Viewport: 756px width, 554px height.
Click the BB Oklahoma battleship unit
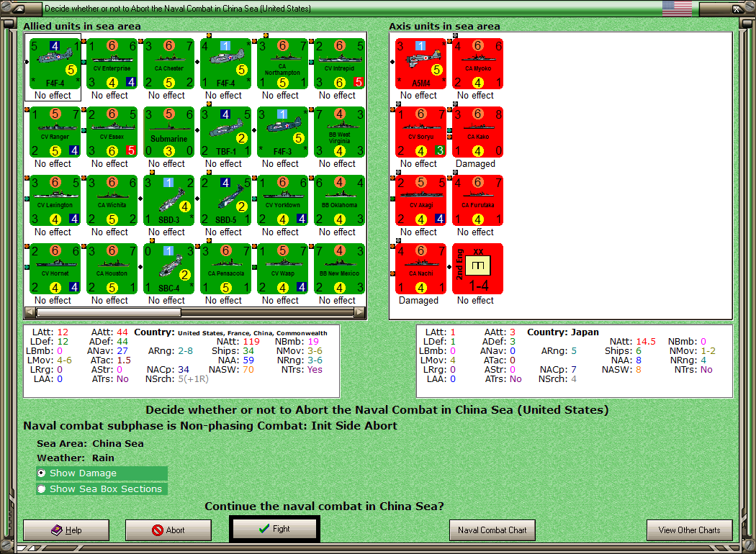339,201
